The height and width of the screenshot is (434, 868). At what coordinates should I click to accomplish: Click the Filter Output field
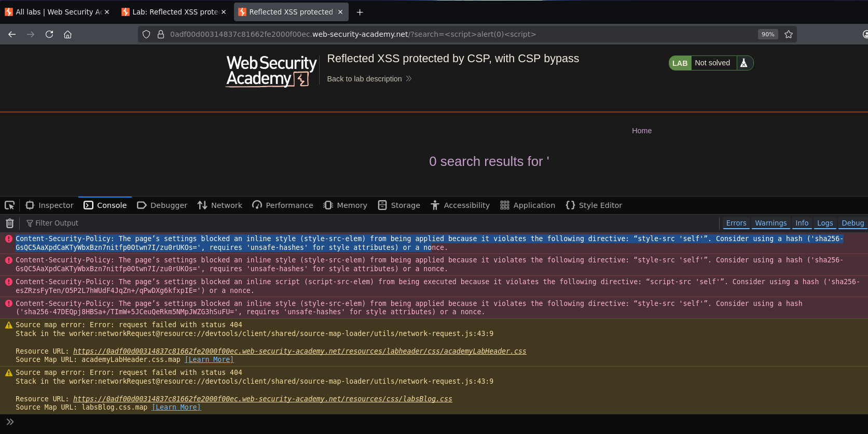371,223
